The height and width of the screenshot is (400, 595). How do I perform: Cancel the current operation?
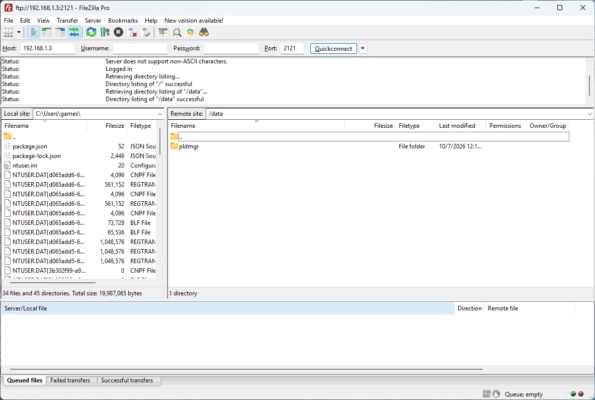(x=118, y=32)
